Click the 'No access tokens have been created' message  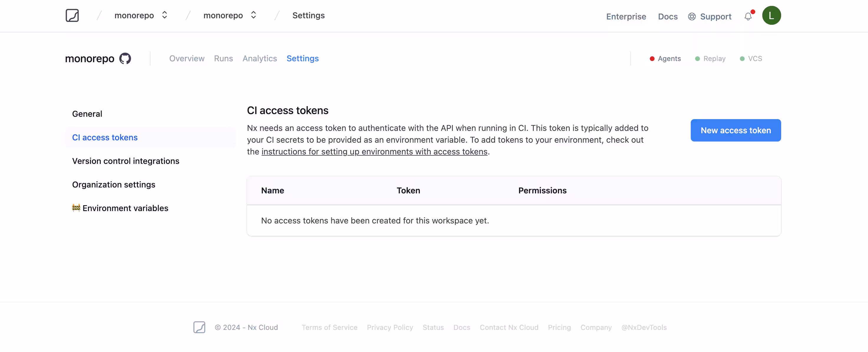(x=375, y=221)
